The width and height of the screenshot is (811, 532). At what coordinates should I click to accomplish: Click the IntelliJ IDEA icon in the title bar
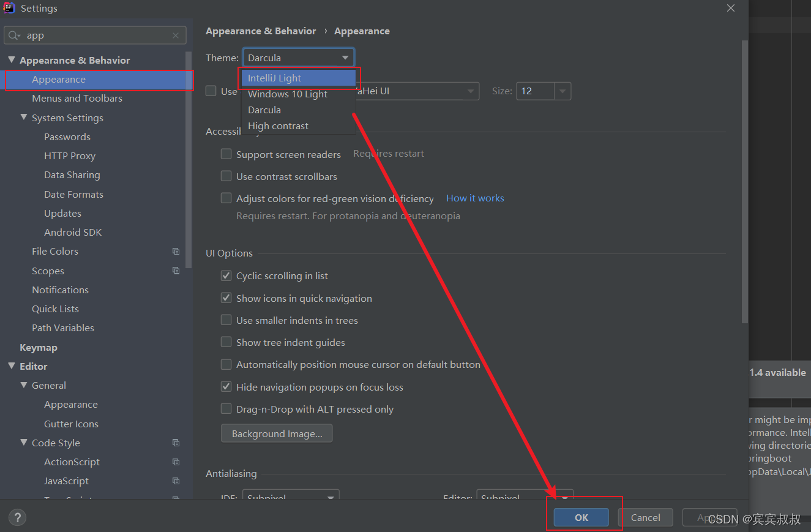point(9,8)
